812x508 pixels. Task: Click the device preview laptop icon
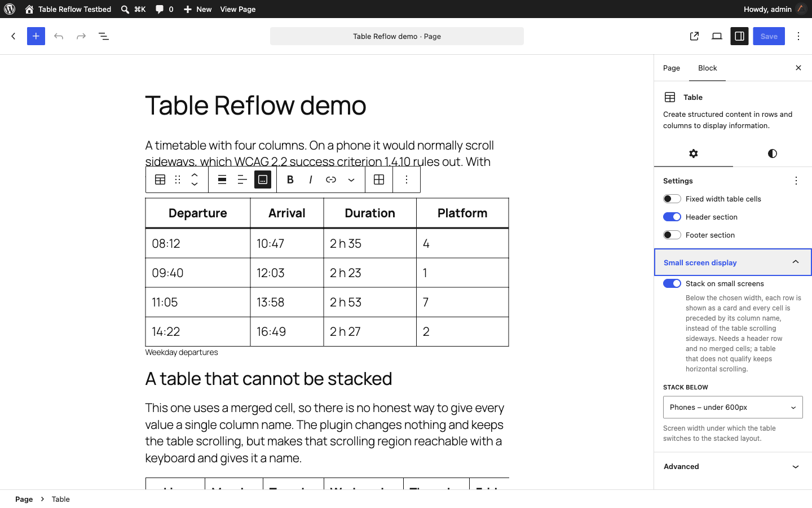717,36
